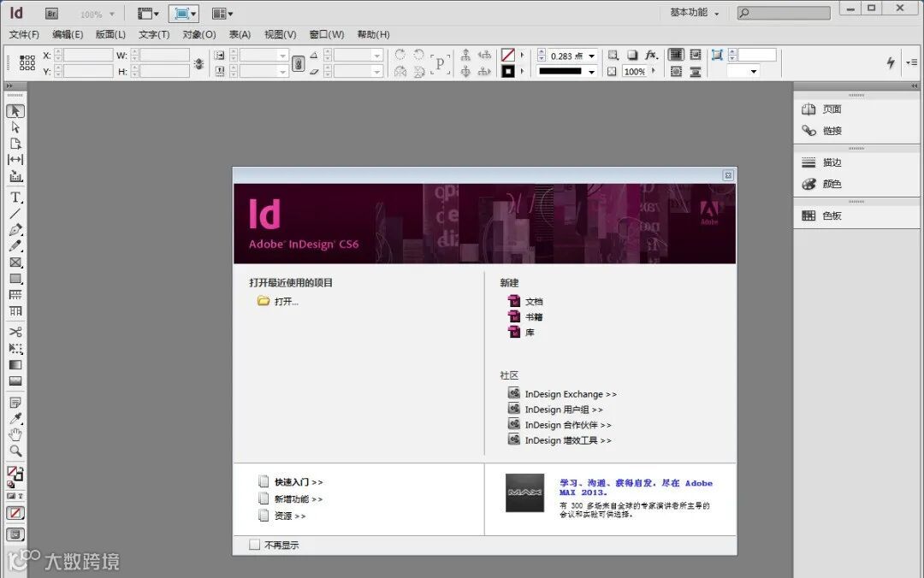The image size is (924, 578).
Task: Select the Type tool
Action: [x=15, y=198]
